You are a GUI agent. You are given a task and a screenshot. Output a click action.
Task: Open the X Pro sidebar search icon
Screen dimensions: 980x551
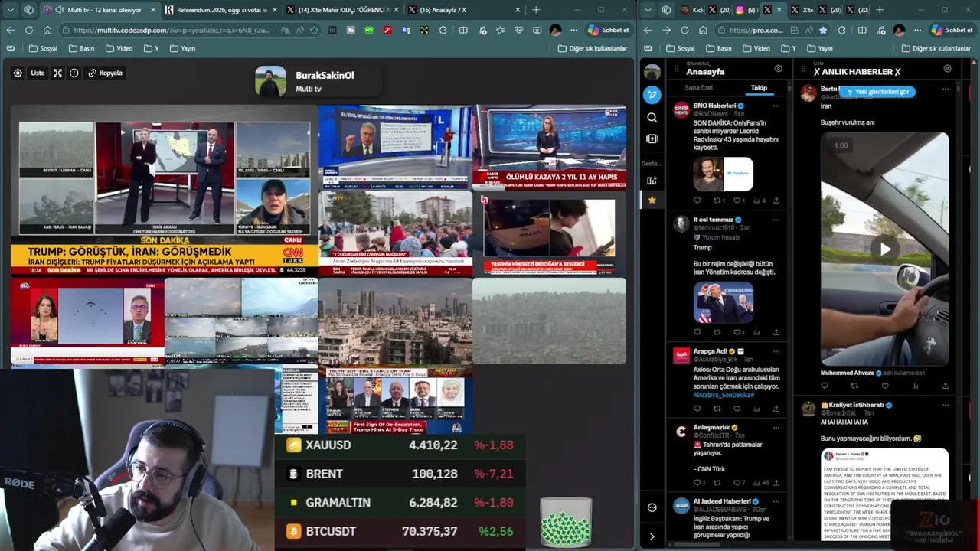pos(652,117)
